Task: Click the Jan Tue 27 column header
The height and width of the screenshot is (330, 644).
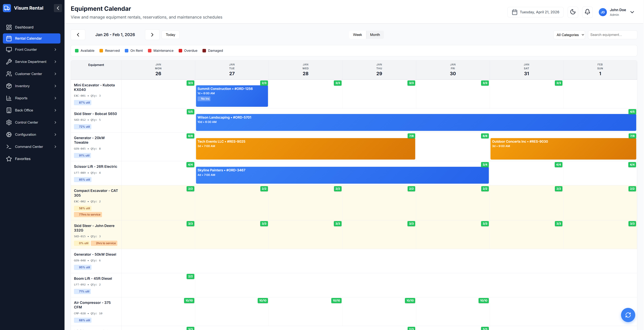Action: coord(232,70)
